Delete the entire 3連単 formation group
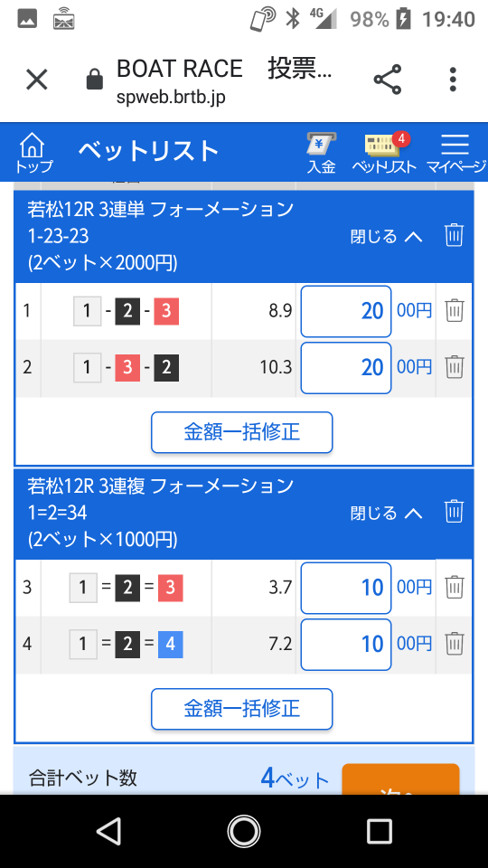Viewport: 488px width, 868px height. [x=454, y=235]
